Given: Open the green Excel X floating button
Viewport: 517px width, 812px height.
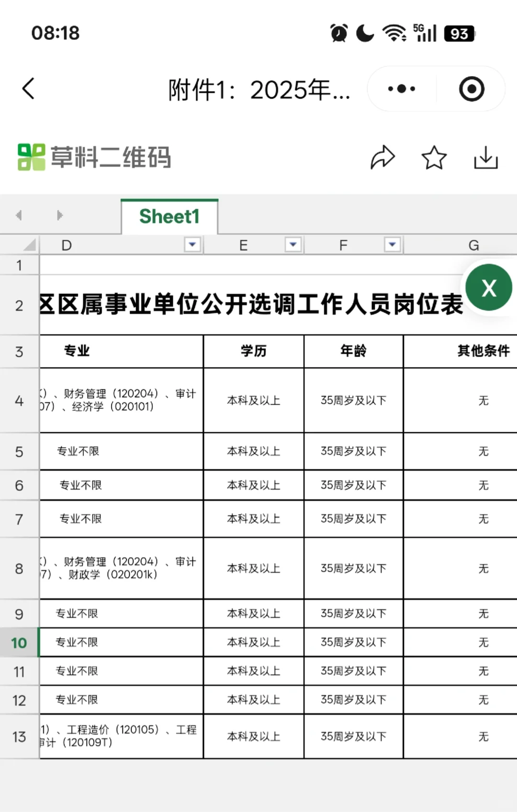Looking at the screenshot, I should coord(489,288).
